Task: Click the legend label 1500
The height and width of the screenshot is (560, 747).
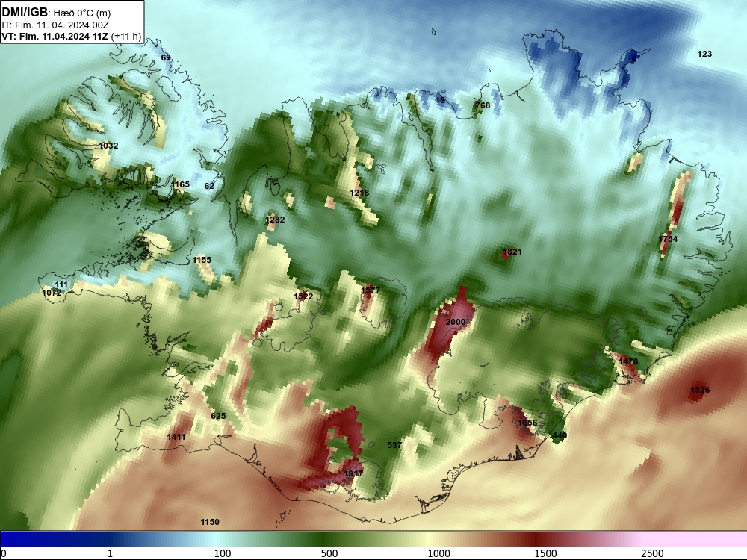Action: point(545,553)
